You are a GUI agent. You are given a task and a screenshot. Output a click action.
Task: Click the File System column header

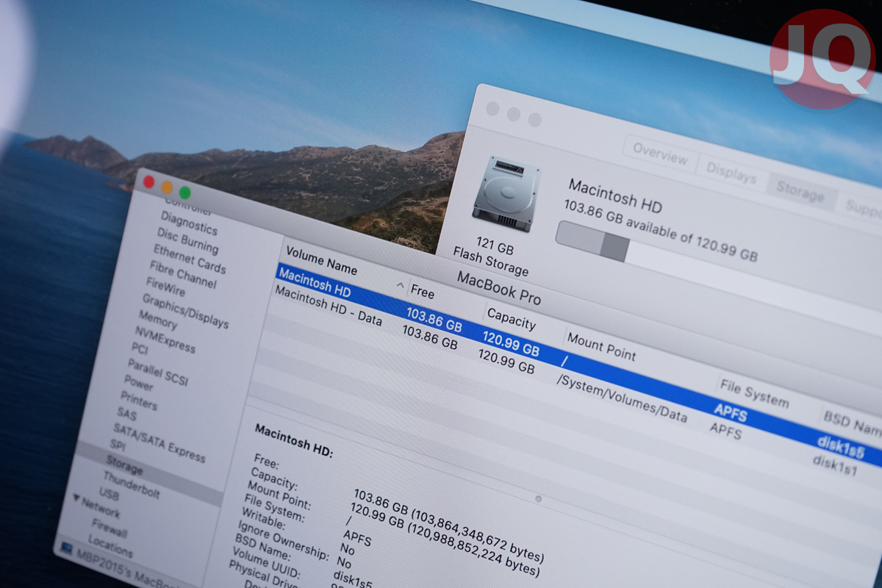[x=756, y=394]
